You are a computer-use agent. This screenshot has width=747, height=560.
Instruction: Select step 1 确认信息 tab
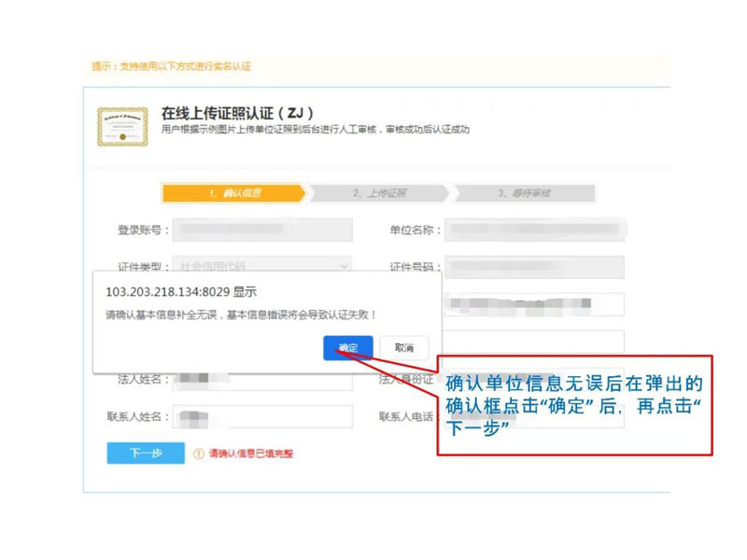(233, 193)
